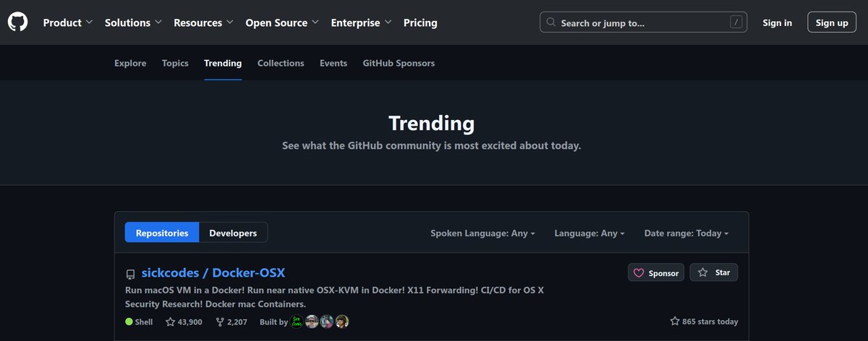868x341 pixels.
Task: Open the Collections tab
Action: [x=281, y=64]
